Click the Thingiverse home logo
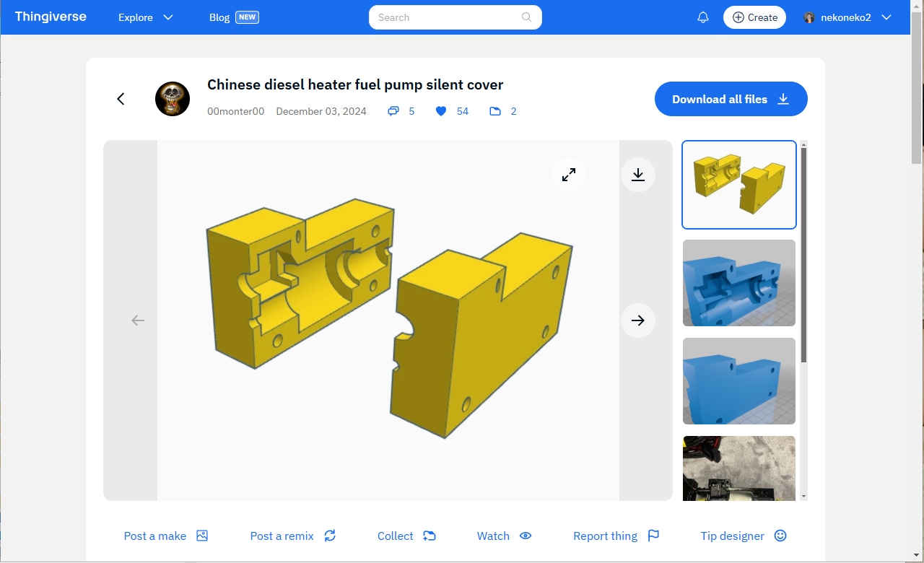The width and height of the screenshot is (924, 563). point(51,17)
